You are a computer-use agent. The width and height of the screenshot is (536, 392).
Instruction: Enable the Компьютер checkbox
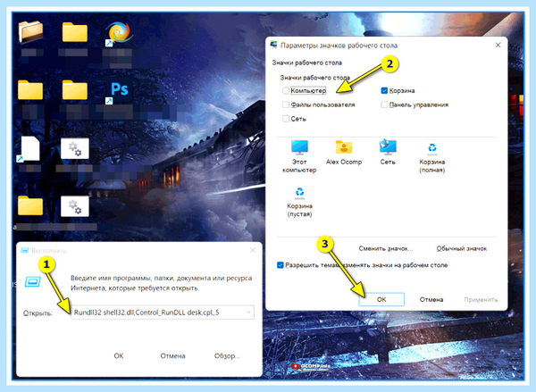pyautogui.click(x=286, y=90)
